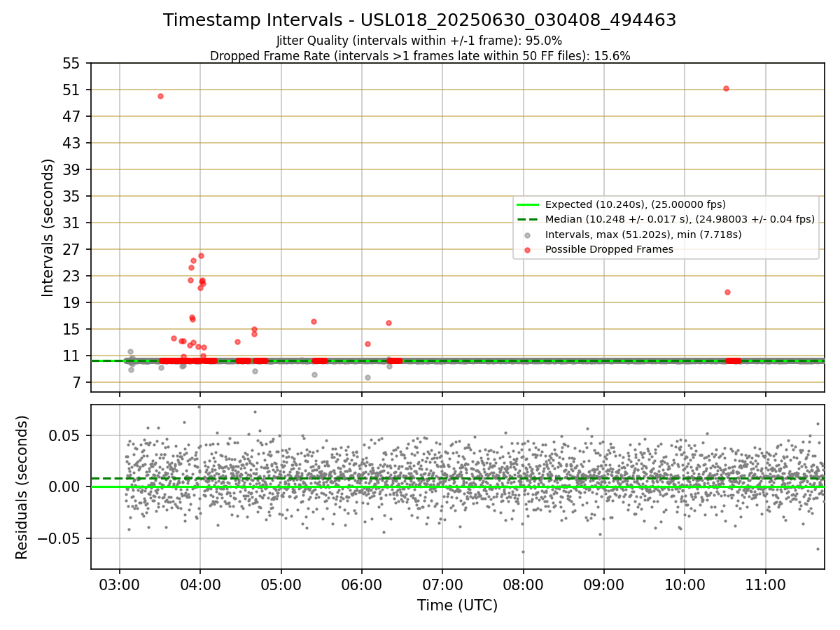Click the '08:00' x-axis tick label
This screenshot has height=630, width=840.
pyautogui.click(x=523, y=584)
